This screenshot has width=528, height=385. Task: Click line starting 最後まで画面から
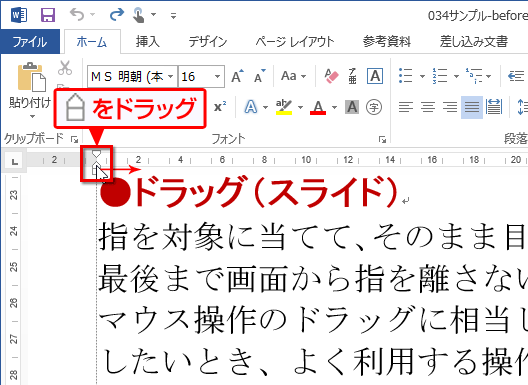point(313,278)
